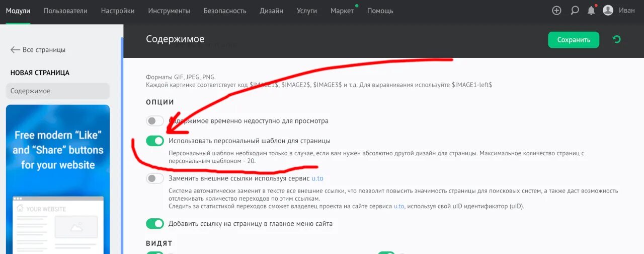
Task: Turn off 'Добавить ссылку на страницу в главное меню'
Action: click(x=155, y=223)
